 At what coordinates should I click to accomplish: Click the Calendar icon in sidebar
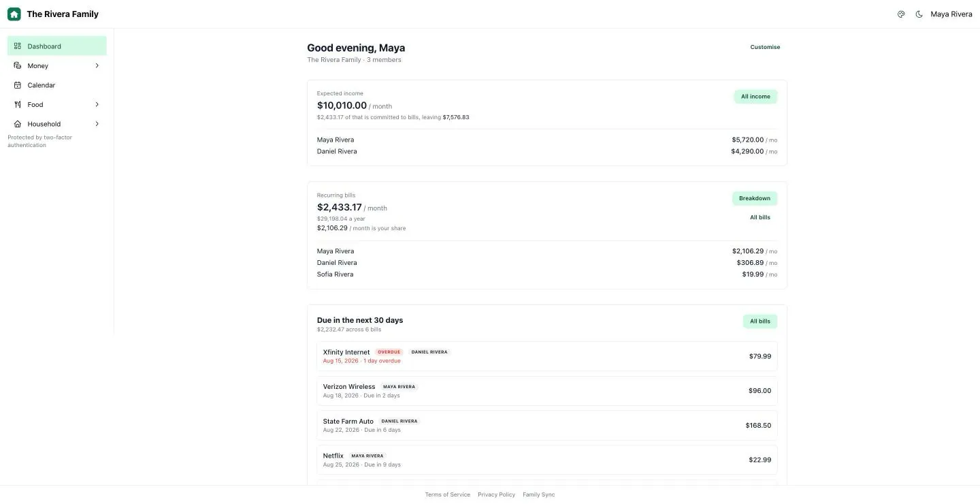[18, 85]
